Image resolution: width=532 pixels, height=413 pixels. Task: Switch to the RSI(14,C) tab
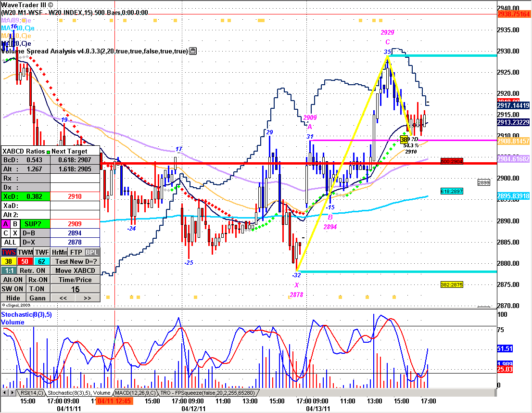(x=31, y=393)
